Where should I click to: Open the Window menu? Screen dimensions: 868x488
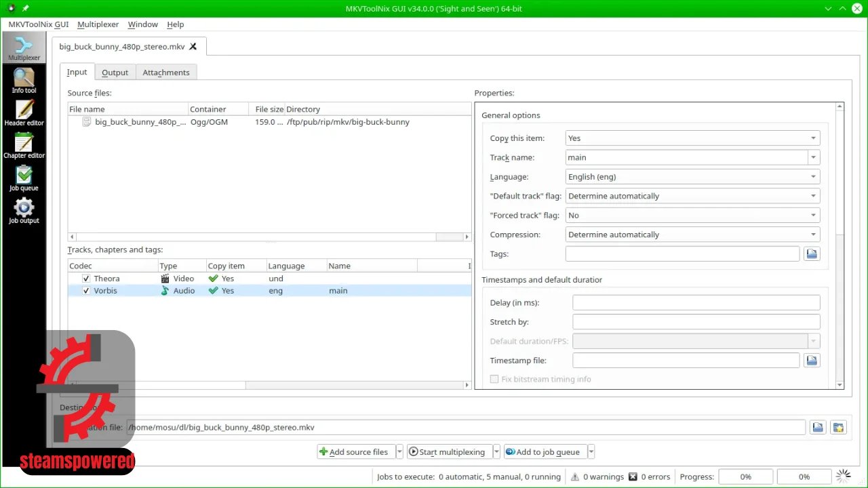(x=143, y=24)
